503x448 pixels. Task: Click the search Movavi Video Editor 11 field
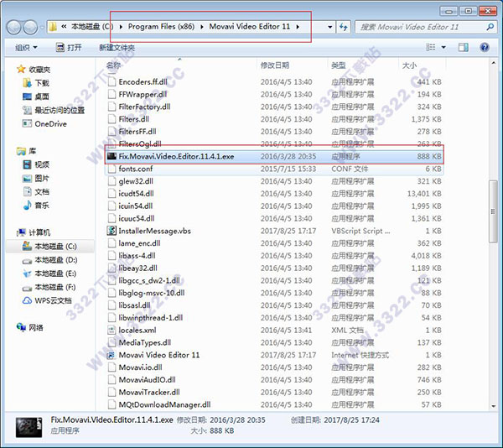[420, 27]
